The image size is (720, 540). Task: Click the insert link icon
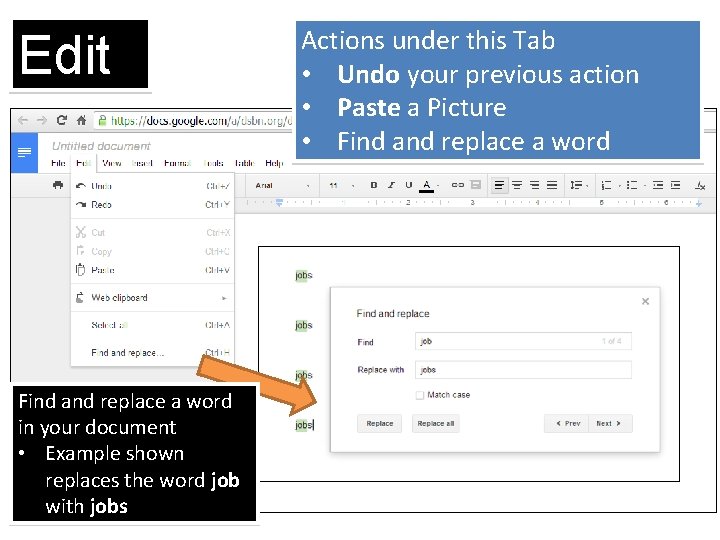(x=457, y=185)
